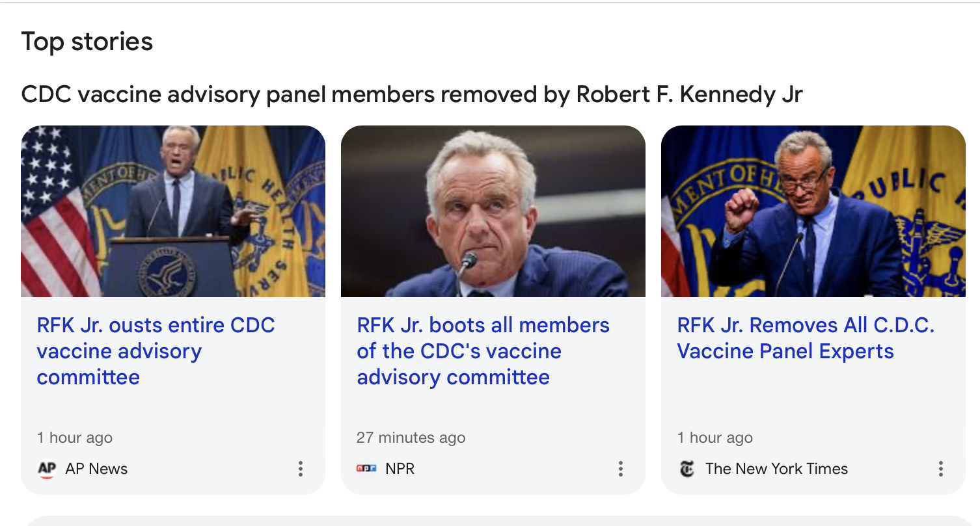
Task: Open more options on New York Times card
Action: coord(940,469)
